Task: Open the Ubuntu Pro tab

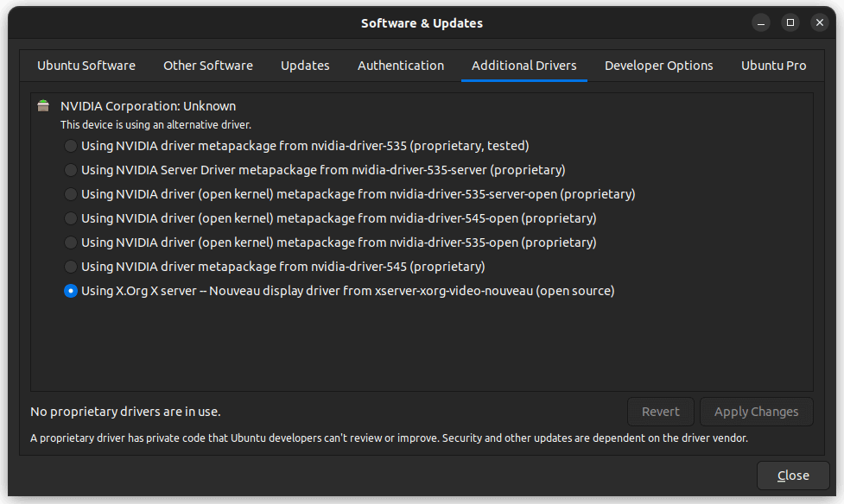Action: coord(773,66)
